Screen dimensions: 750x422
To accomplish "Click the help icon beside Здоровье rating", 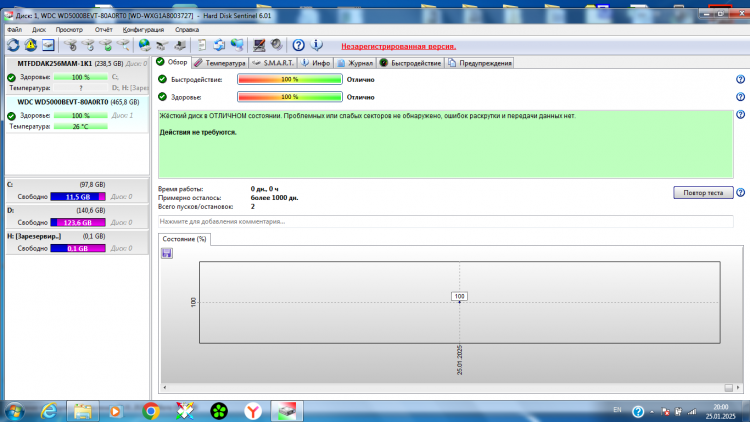I will click(740, 97).
